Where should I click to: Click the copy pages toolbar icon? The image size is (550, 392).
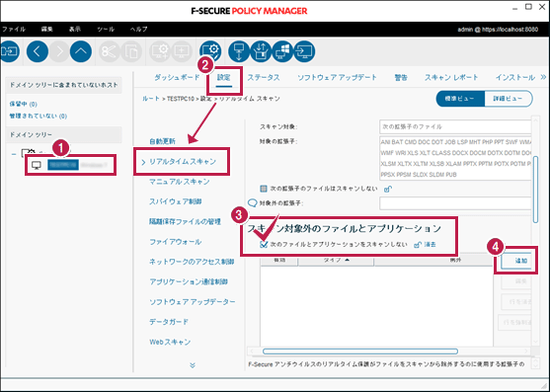tap(131, 51)
